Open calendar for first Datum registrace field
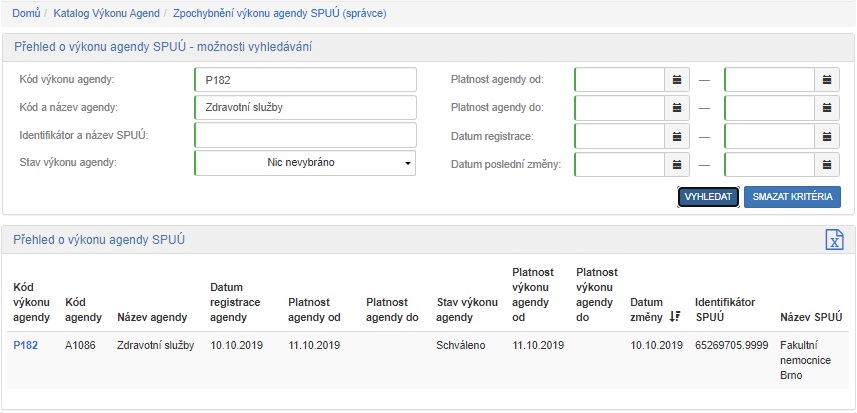 (x=677, y=135)
